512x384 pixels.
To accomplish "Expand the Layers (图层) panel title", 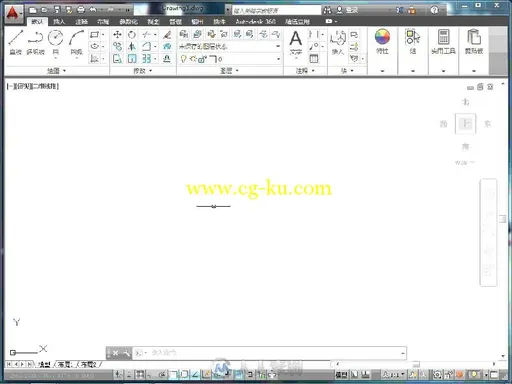I will coord(230,71).
